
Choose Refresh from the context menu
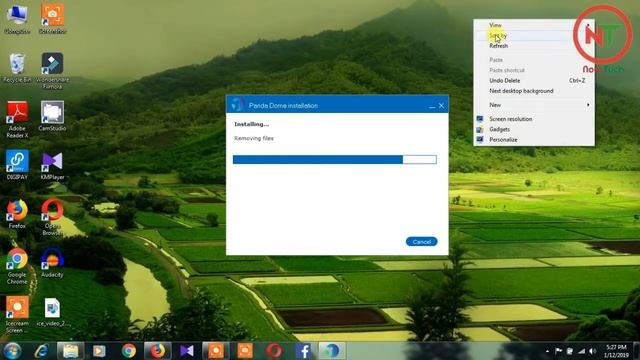[534, 46]
